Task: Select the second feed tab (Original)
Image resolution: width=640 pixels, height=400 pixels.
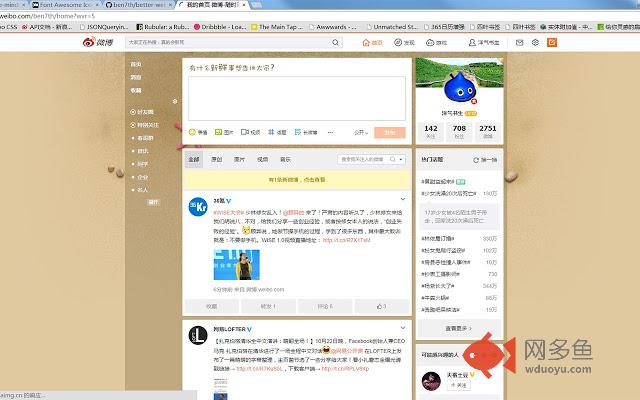Action: [217, 159]
